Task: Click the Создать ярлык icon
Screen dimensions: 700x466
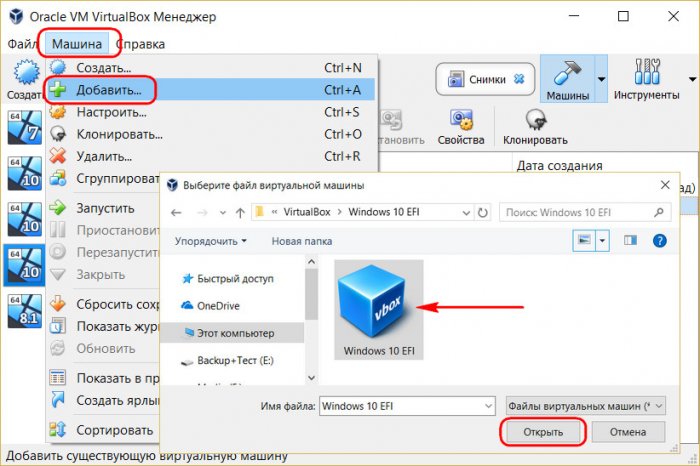Action: pyautogui.click(x=58, y=400)
